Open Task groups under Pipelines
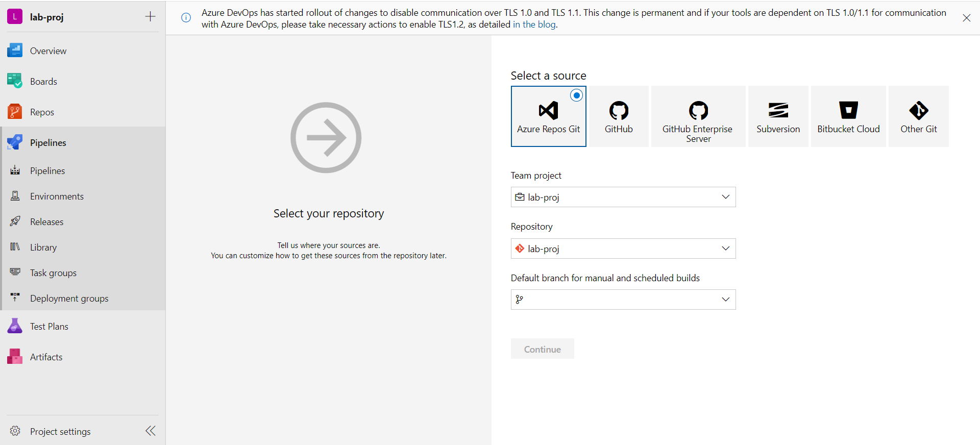Image resolution: width=980 pixels, height=445 pixels. 53,273
